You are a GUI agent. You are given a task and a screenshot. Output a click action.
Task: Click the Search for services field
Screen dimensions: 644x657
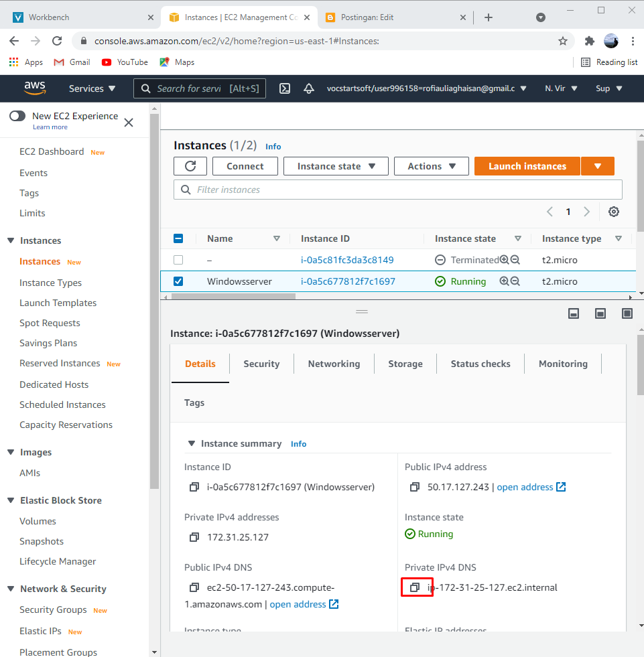(200, 88)
